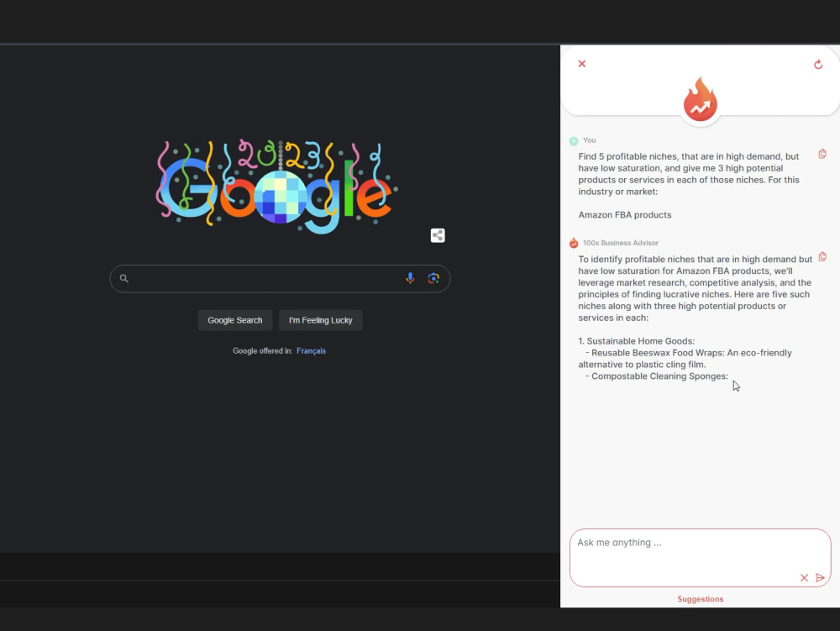
Task: Click the Google Search button
Action: point(235,320)
